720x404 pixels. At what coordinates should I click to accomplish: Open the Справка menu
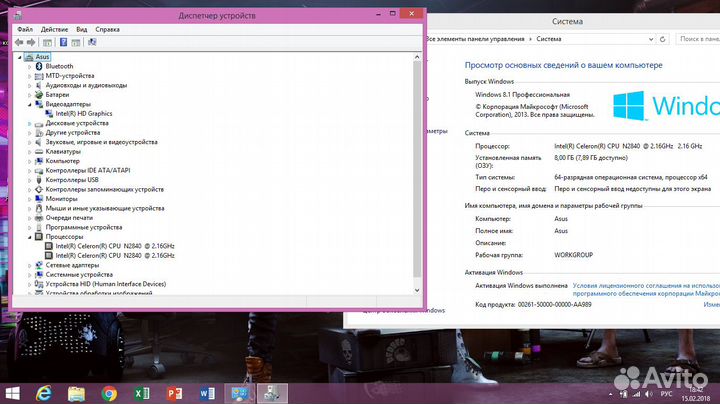pos(107,29)
